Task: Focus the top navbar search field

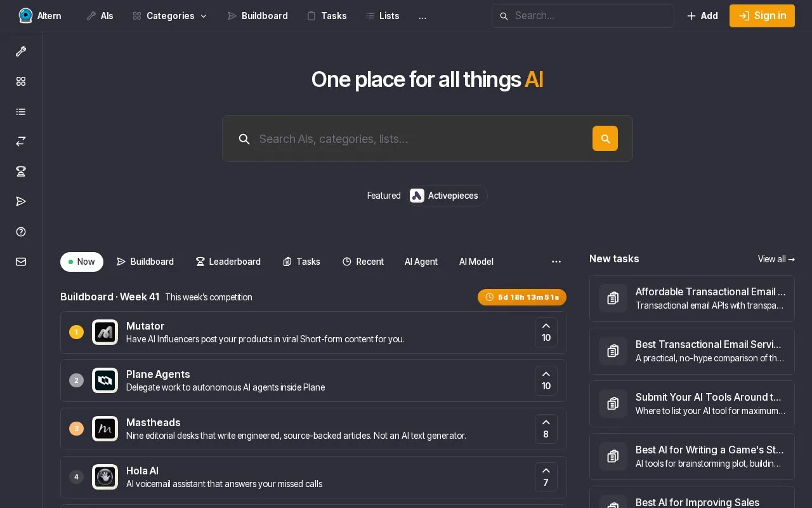Action: [x=583, y=16]
